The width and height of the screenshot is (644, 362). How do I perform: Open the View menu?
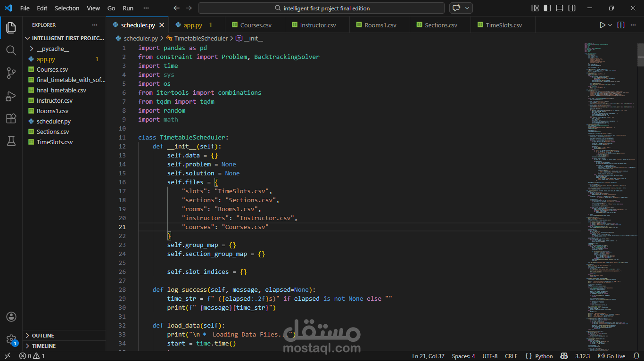tap(93, 8)
